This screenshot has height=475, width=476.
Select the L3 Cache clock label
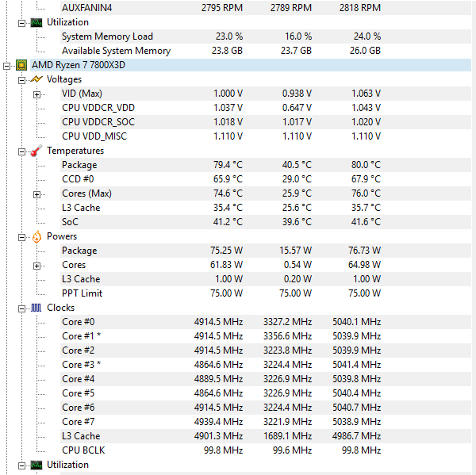coord(81,436)
